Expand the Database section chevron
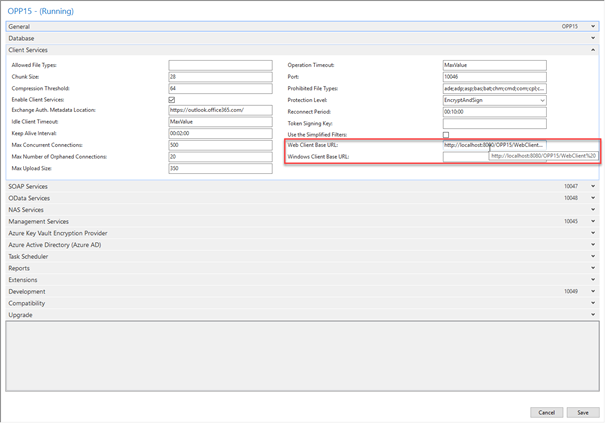This screenshot has width=605, height=423. tap(593, 38)
